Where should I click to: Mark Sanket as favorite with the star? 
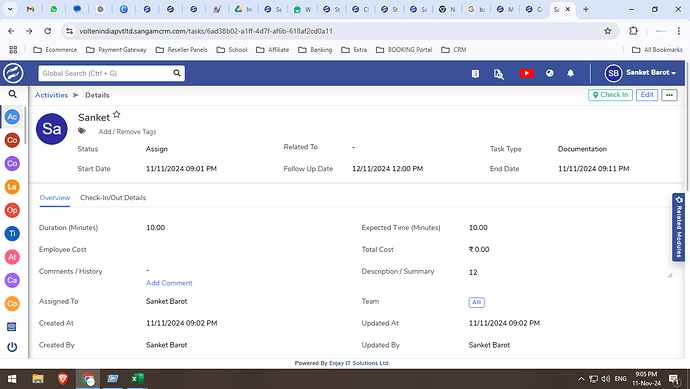(117, 114)
